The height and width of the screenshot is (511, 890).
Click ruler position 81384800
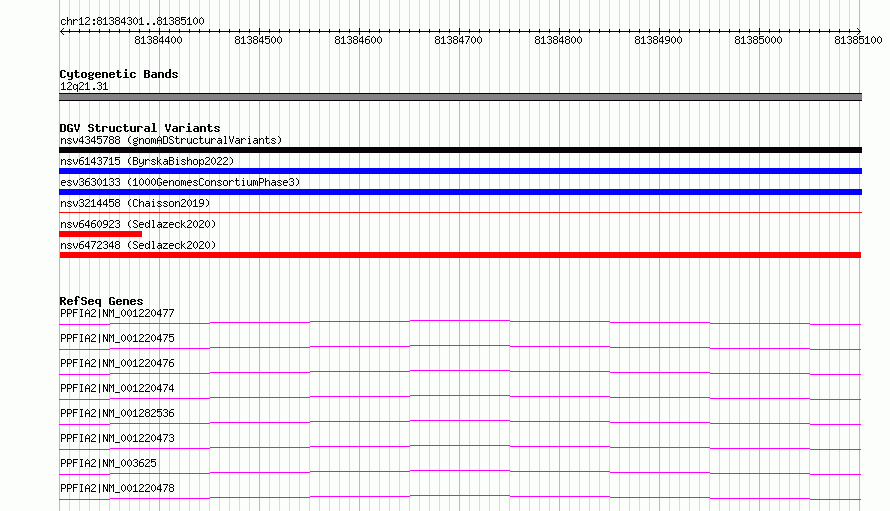point(558,40)
